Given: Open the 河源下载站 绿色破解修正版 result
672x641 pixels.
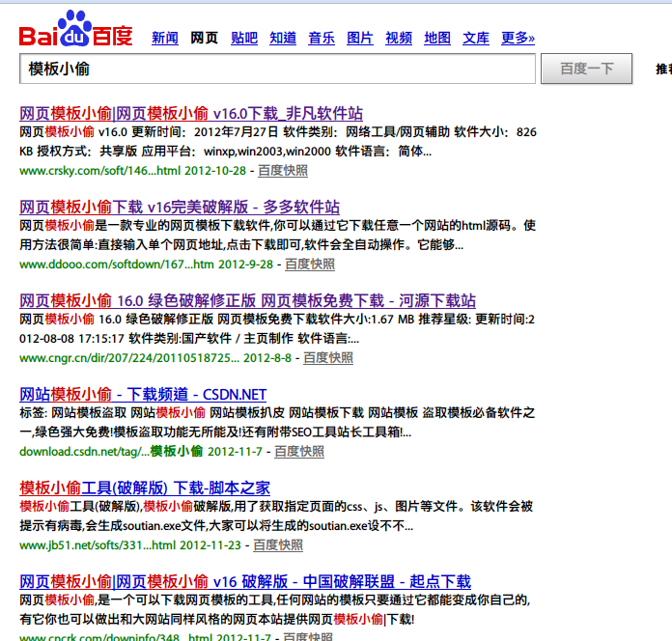Looking at the screenshot, I should pos(247,301).
